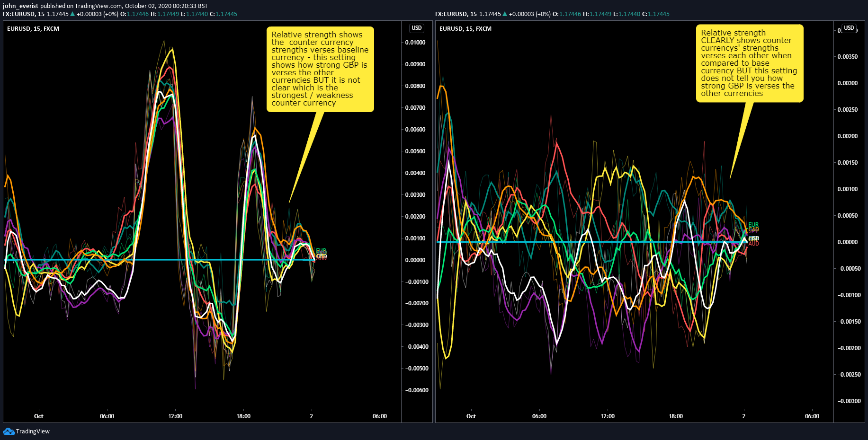Click the left header change +0.00003 (+0%)
868x440 pixels.
(x=98, y=14)
